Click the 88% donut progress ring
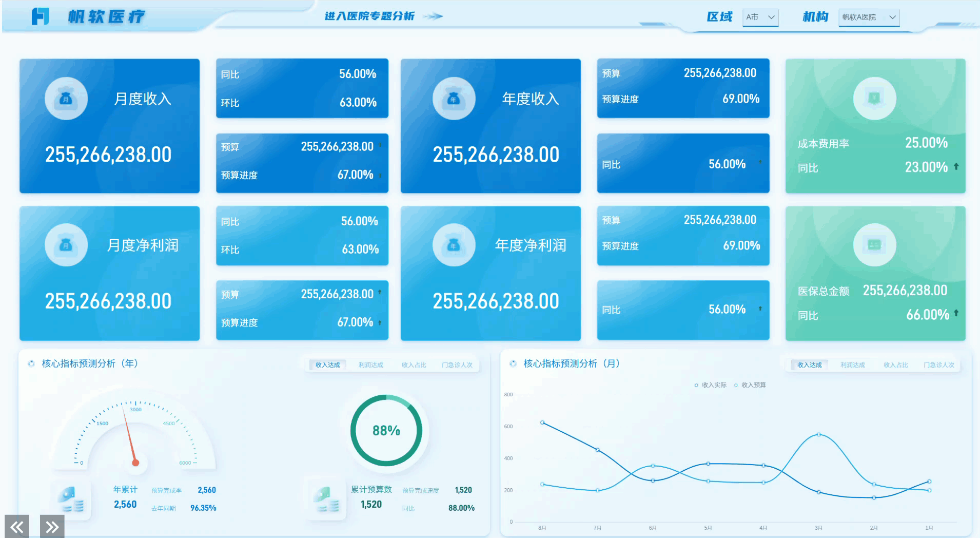Viewport: 980px width, 538px height. (386, 430)
